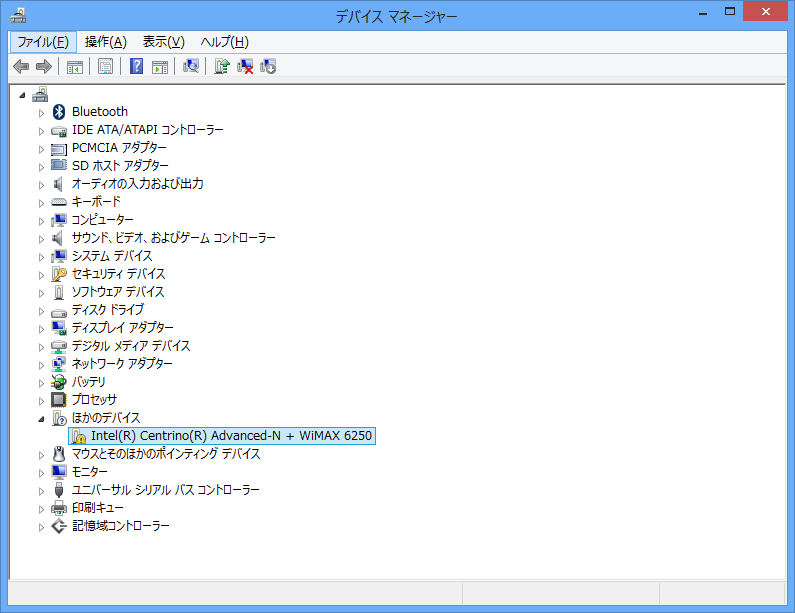Click the マウス pointing devices icon

click(x=59, y=454)
